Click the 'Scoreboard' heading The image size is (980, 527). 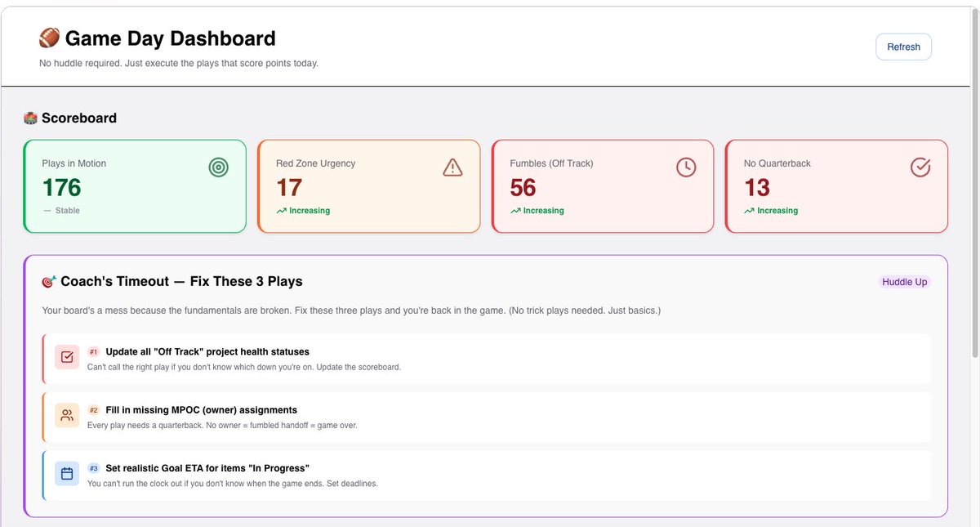[x=79, y=118]
